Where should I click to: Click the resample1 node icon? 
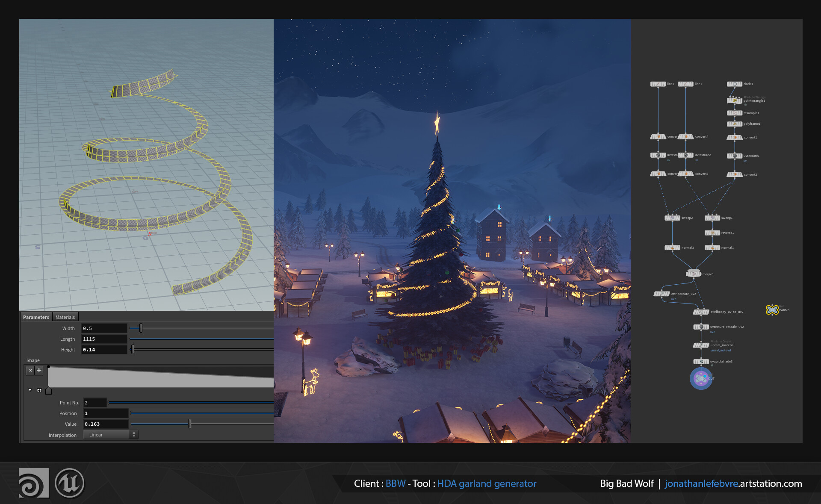[734, 113]
